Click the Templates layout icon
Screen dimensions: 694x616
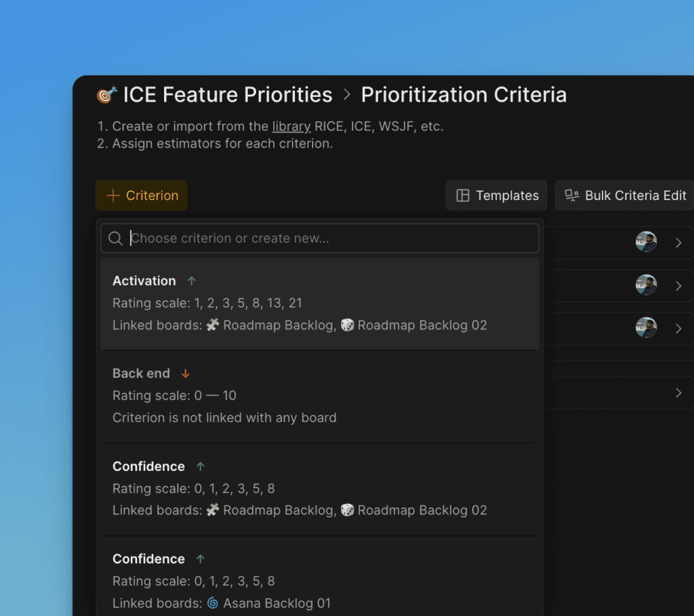(463, 195)
